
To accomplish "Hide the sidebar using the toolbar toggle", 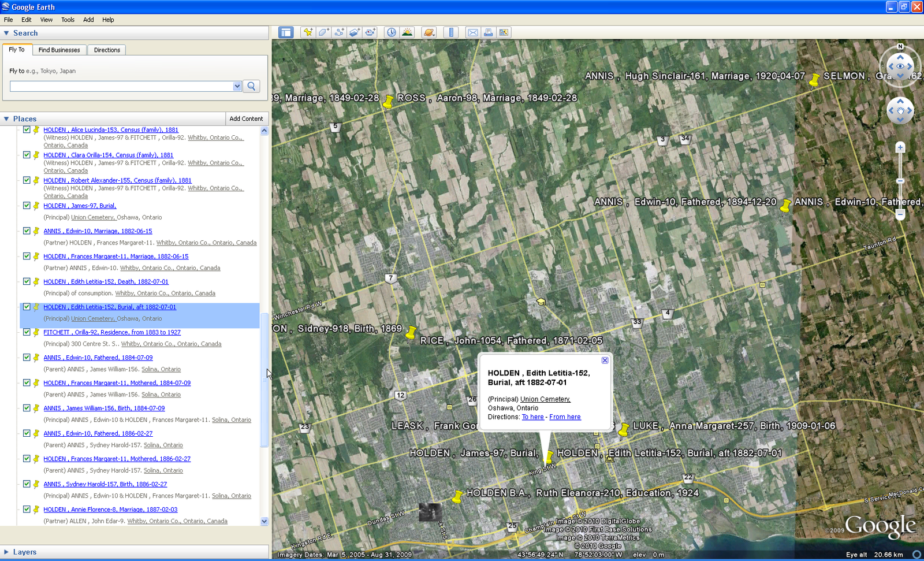I will pos(286,32).
